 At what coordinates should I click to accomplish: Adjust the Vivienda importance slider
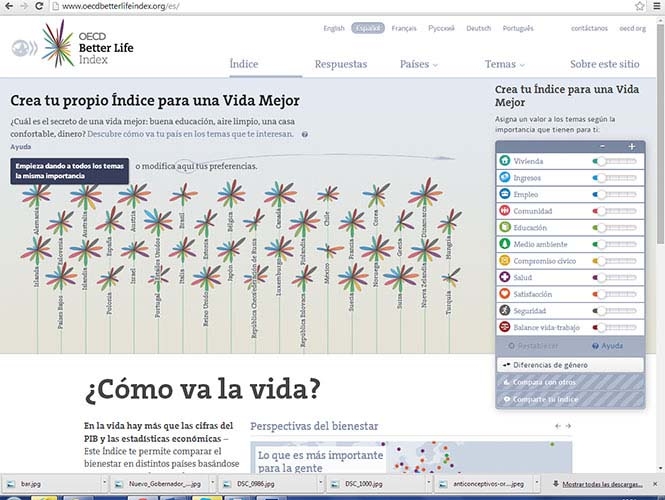615,161
